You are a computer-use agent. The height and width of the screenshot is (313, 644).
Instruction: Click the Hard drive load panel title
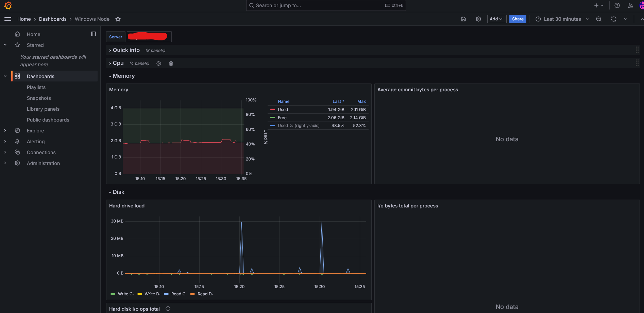[127, 206]
